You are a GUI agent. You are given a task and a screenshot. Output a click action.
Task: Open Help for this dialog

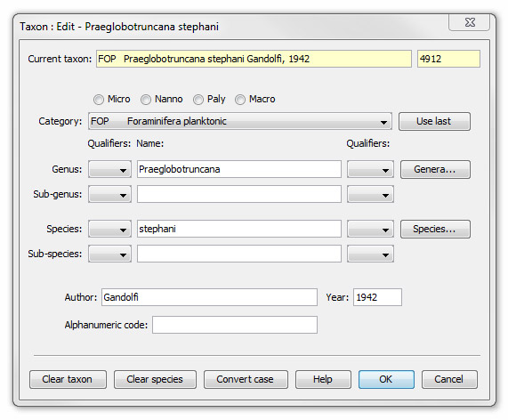coord(323,379)
